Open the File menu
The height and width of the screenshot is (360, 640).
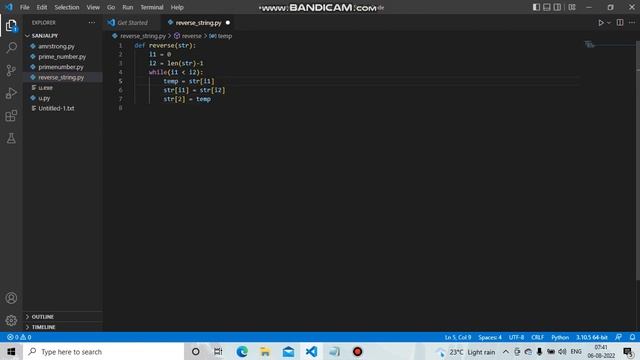coord(24,7)
